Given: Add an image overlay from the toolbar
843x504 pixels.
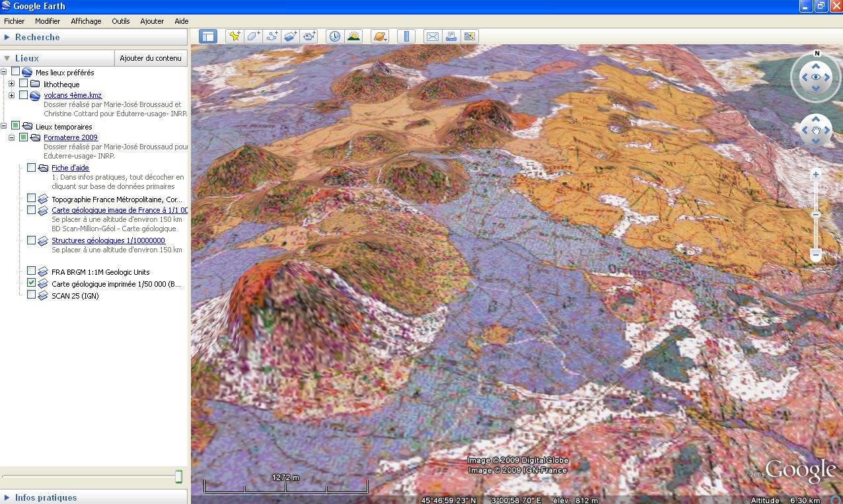Looking at the screenshot, I should [x=291, y=37].
